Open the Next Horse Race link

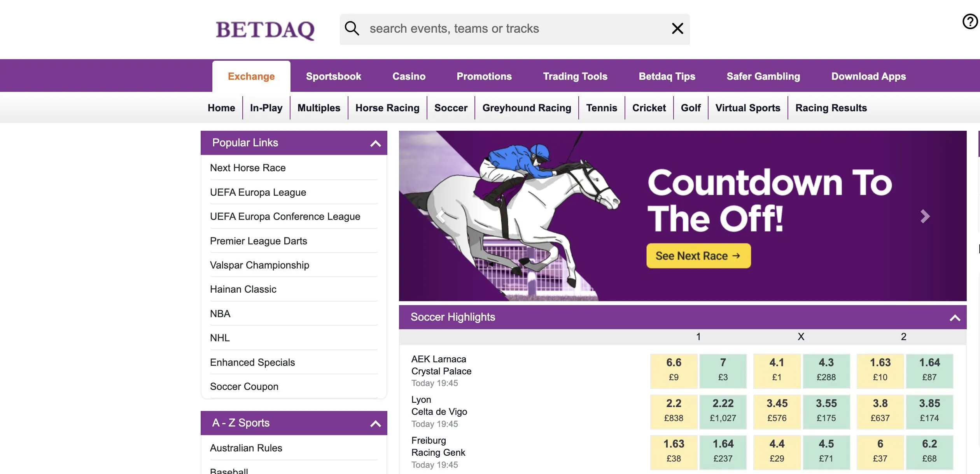(x=248, y=168)
